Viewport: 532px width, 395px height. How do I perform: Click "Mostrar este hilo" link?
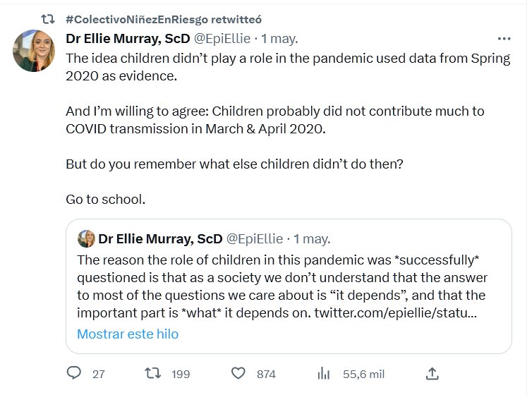[128, 334]
